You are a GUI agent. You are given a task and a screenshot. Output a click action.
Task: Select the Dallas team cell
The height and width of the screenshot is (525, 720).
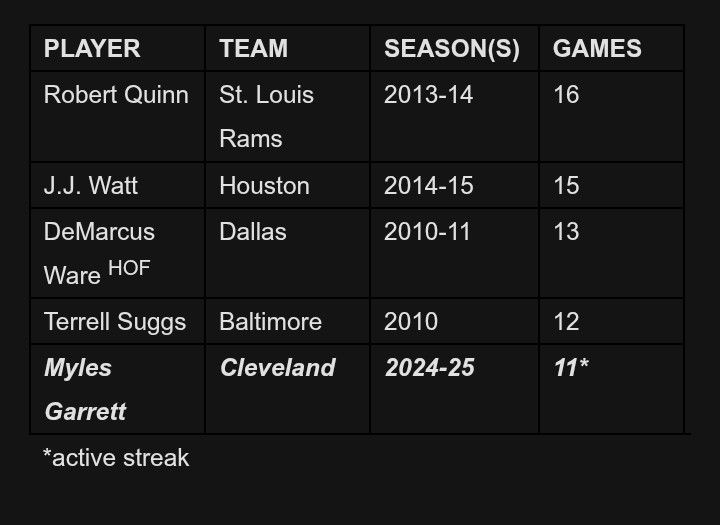click(x=287, y=253)
